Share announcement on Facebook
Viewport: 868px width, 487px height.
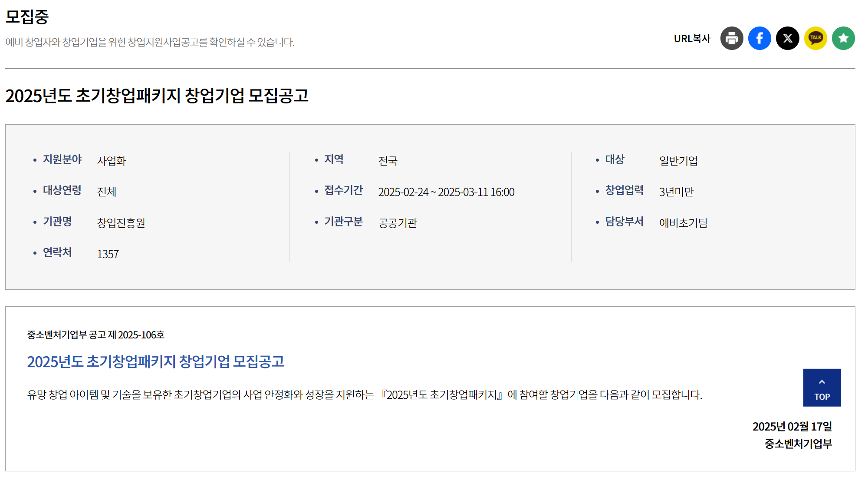tap(759, 38)
